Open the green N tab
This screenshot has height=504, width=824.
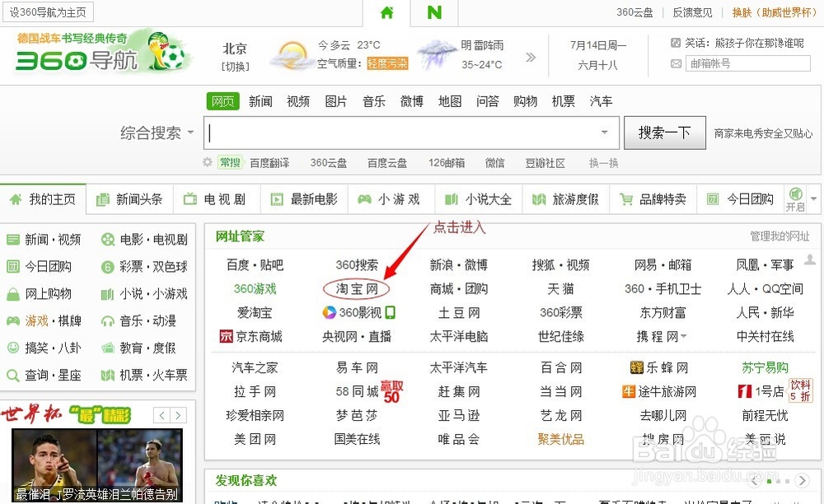[x=434, y=12]
